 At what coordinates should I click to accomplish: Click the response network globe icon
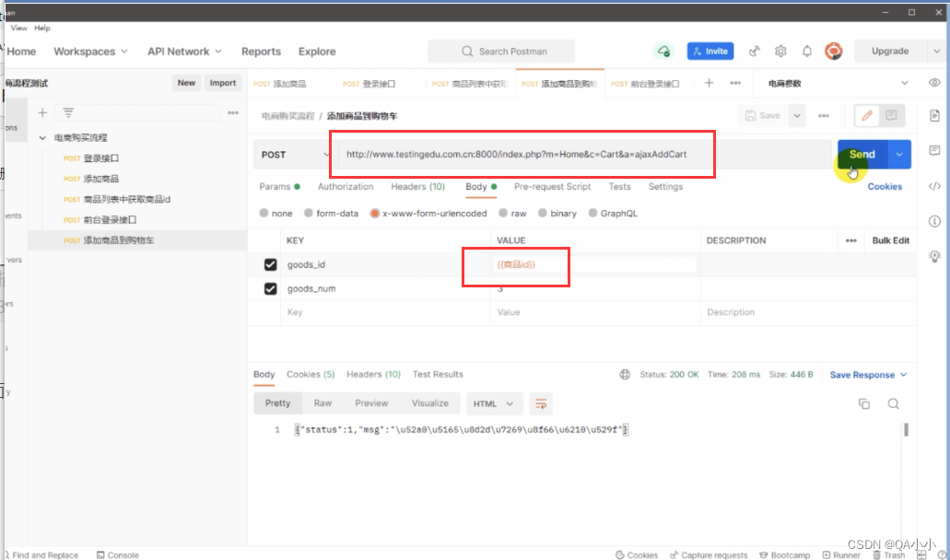click(625, 375)
